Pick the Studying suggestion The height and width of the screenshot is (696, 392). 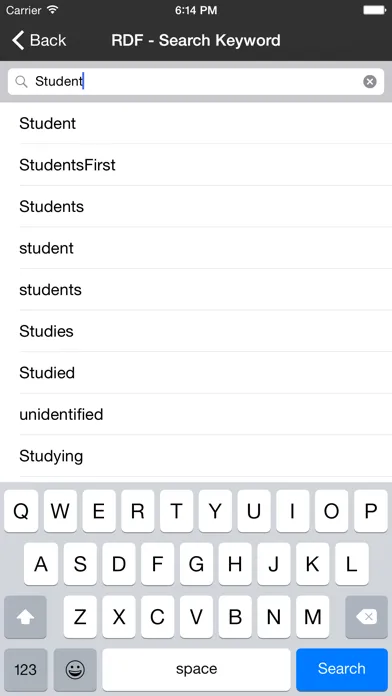point(196,456)
